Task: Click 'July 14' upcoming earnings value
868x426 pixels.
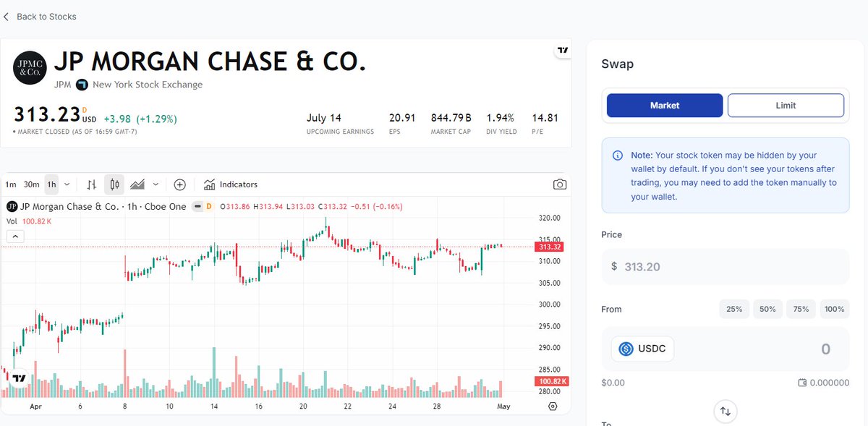Action: pos(324,118)
